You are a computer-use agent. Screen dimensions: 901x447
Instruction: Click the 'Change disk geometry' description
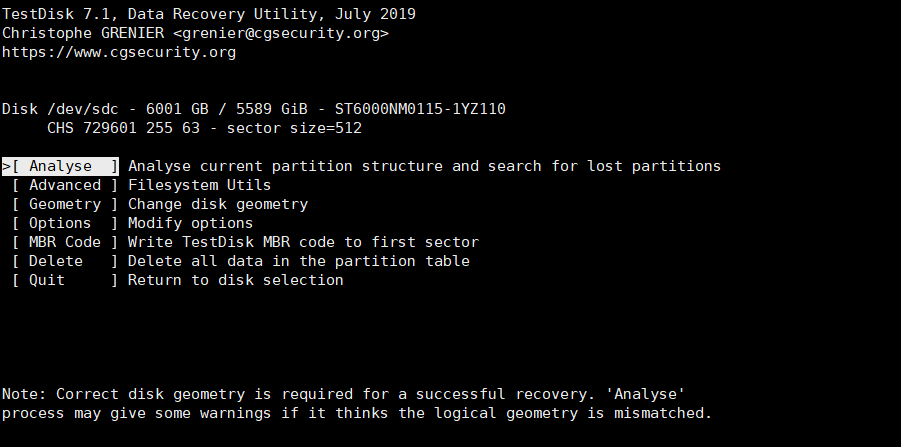tap(217, 204)
